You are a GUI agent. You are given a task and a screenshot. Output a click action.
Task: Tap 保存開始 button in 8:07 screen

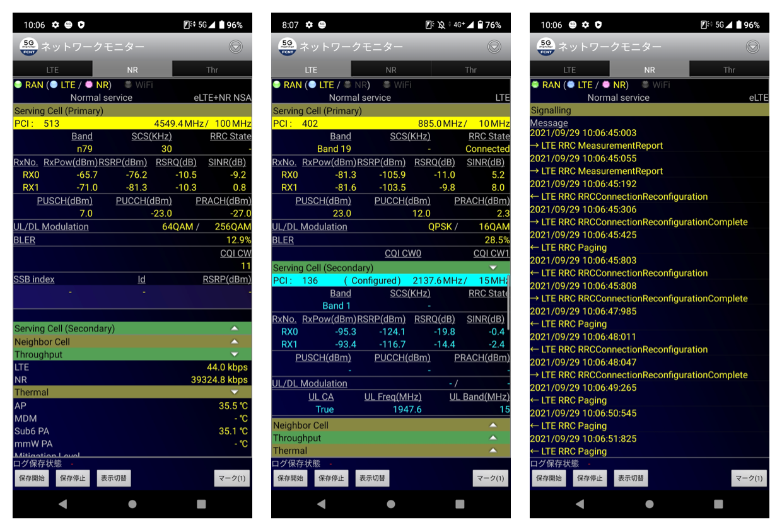point(290,478)
